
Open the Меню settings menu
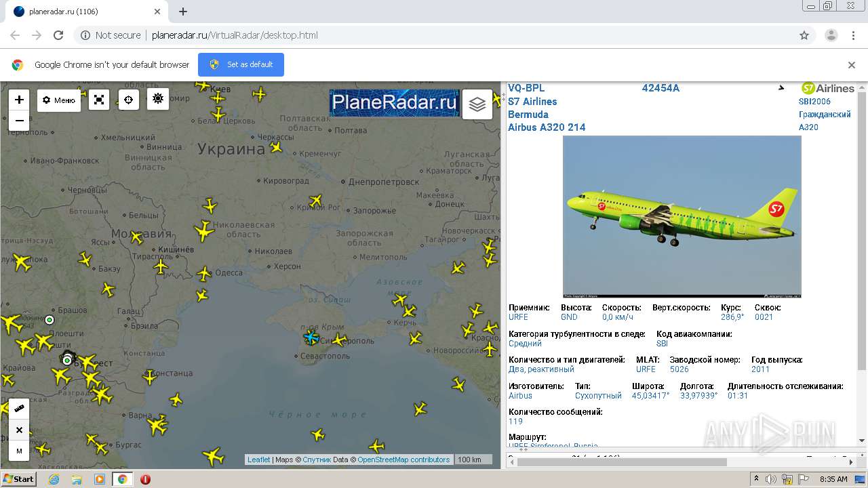(x=58, y=100)
